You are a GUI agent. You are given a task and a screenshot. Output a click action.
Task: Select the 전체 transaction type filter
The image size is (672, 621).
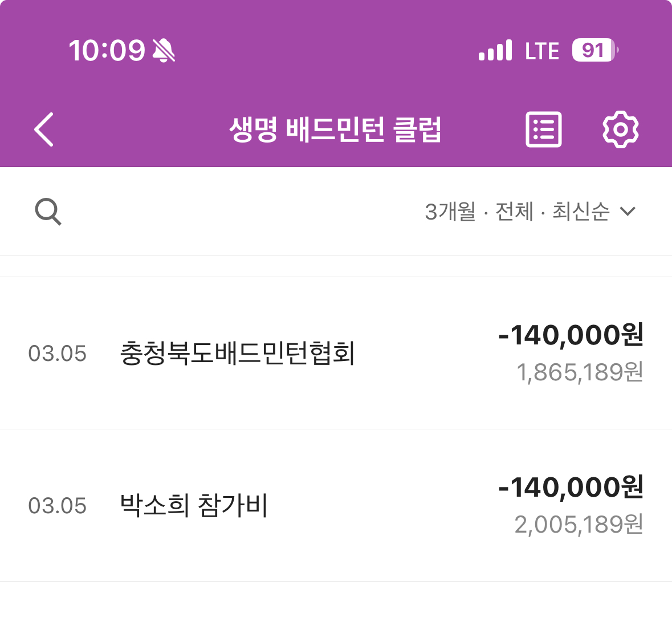pos(514,212)
